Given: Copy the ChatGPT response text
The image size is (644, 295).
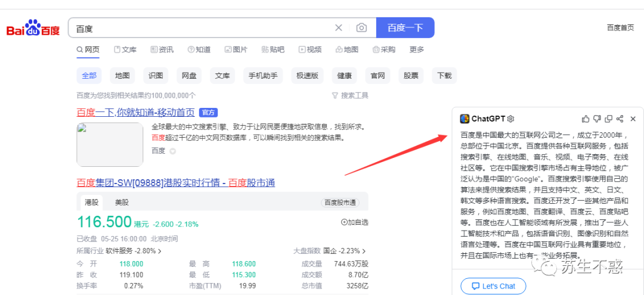Looking at the screenshot, I should 609,119.
